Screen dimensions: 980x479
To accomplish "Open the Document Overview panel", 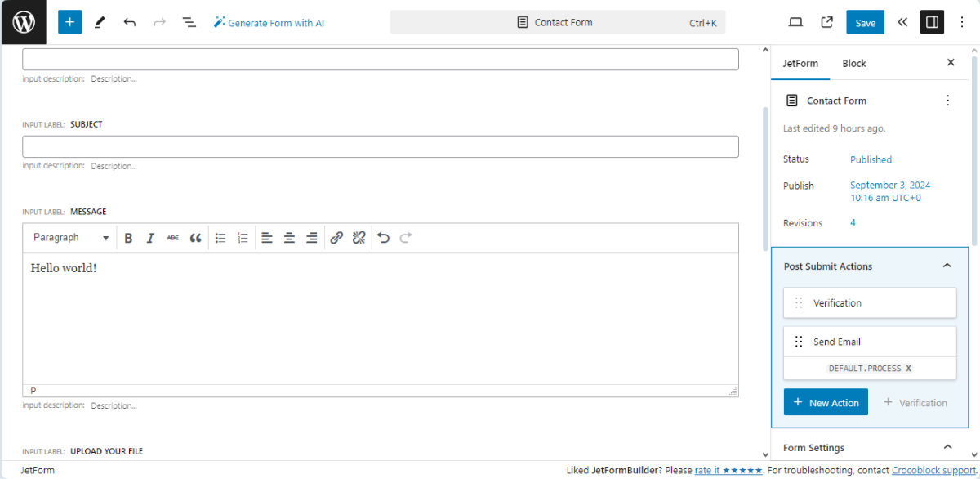I will (189, 22).
